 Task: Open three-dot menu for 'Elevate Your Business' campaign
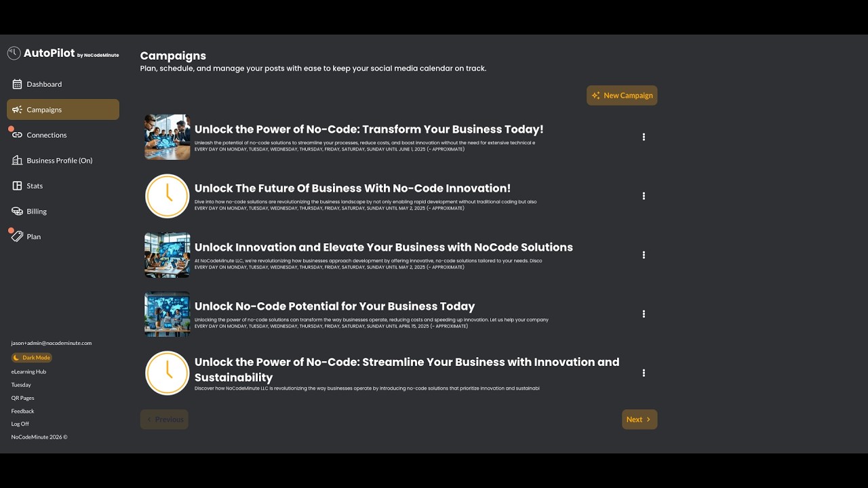644,255
